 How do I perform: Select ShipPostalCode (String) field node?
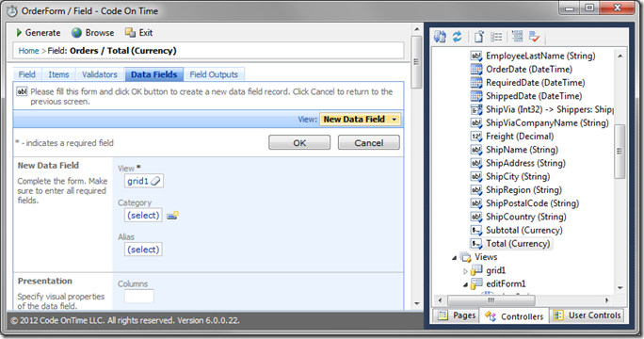(x=532, y=203)
